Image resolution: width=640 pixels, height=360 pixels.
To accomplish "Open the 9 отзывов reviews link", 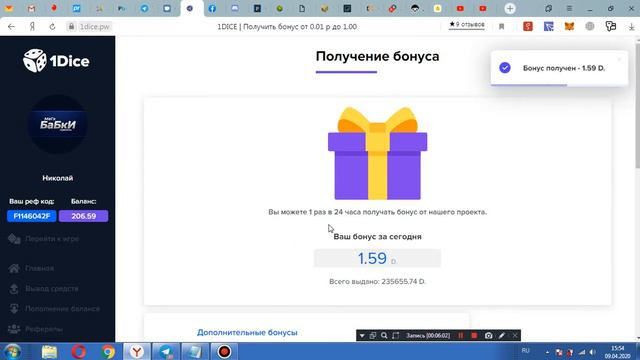I will (x=467, y=25).
